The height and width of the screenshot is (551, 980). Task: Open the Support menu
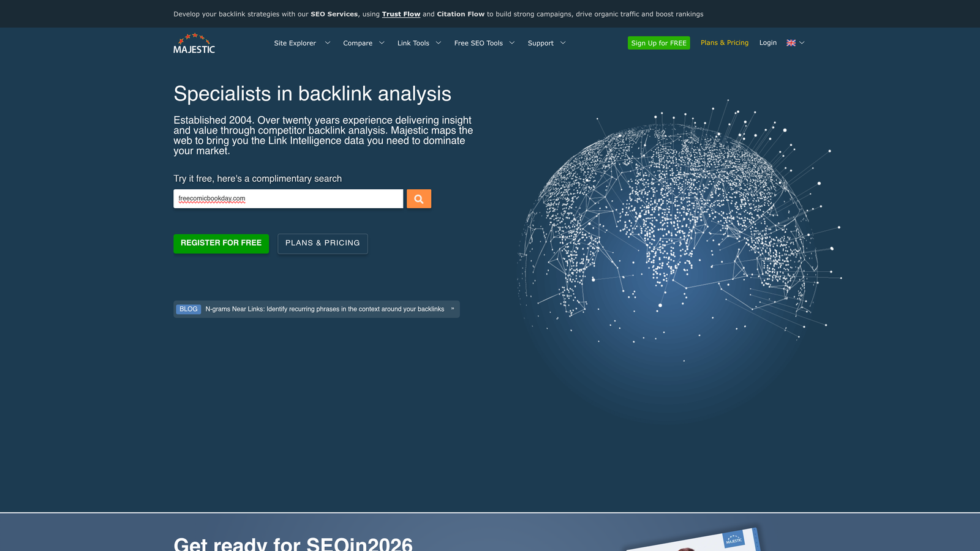(540, 43)
